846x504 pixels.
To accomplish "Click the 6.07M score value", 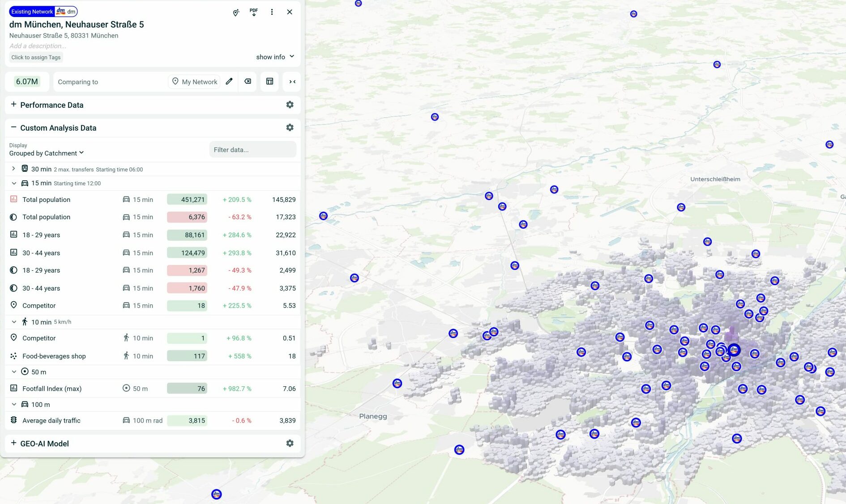I will 27,81.
